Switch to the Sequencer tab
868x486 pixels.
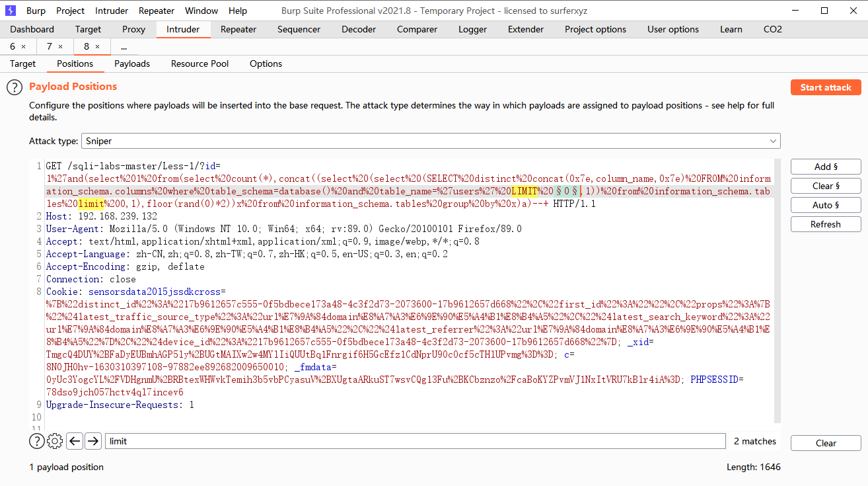[299, 29]
